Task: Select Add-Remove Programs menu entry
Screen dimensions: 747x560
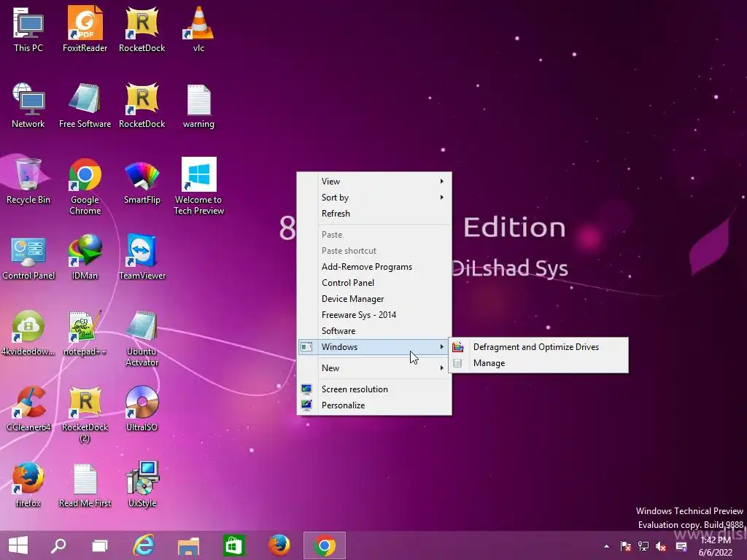Action: click(x=374, y=267)
